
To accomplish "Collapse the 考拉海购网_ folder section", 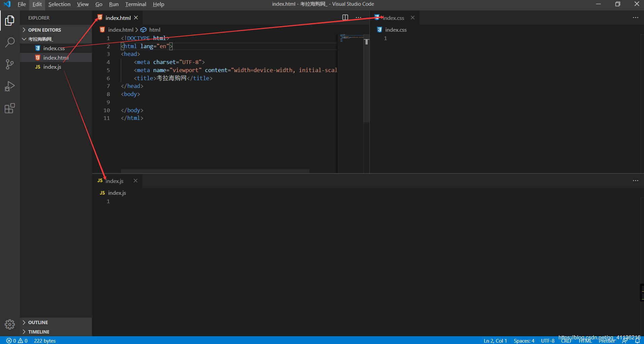I will tap(56, 39).
